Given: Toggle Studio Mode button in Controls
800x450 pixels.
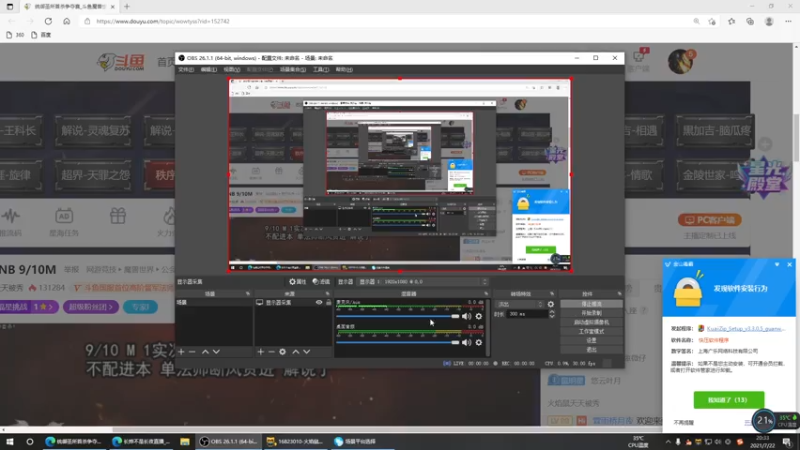Looking at the screenshot, I should [591, 331].
